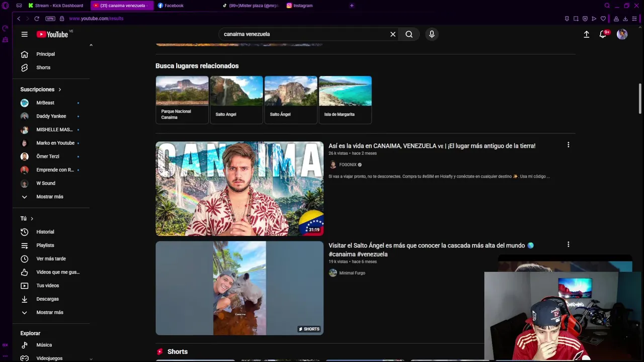Screen dimensions: 644x362
Task: Toggle the VPN badge
Action: pos(50,19)
